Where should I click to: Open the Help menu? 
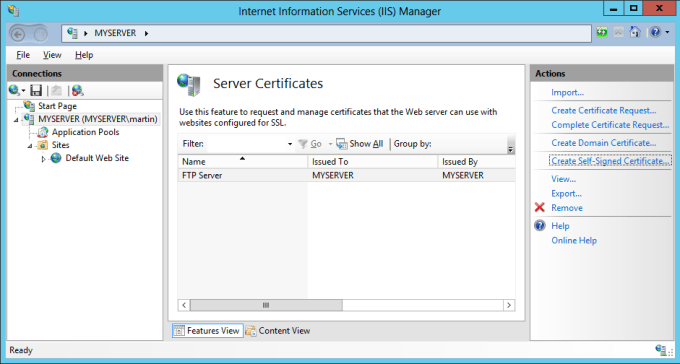click(x=84, y=55)
